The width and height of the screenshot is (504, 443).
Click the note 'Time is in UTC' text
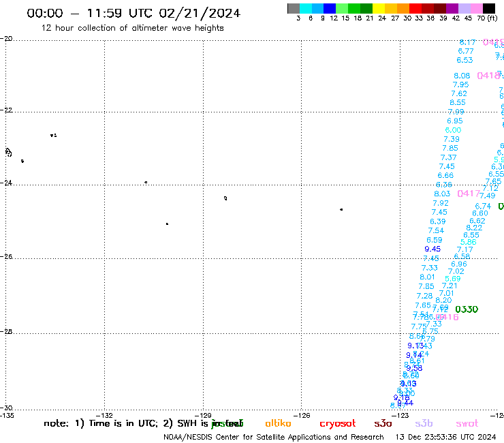click(x=123, y=423)
